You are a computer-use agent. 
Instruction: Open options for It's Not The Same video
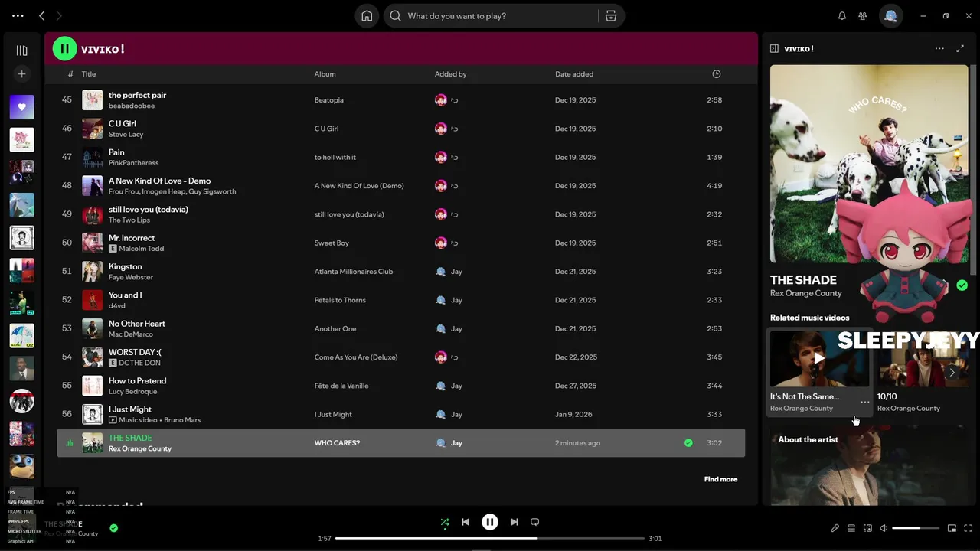tap(864, 403)
